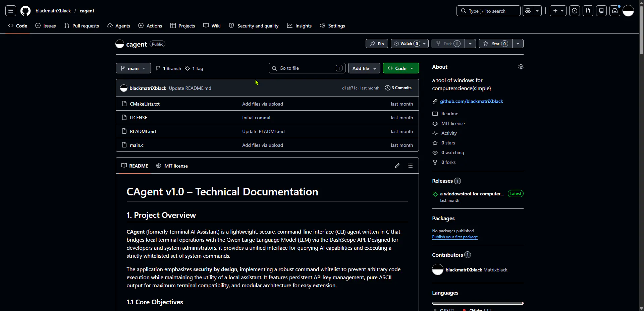This screenshot has height=311, width=644.
Task: Select the README tab in file viewer
Action: [x=135, y=166]
